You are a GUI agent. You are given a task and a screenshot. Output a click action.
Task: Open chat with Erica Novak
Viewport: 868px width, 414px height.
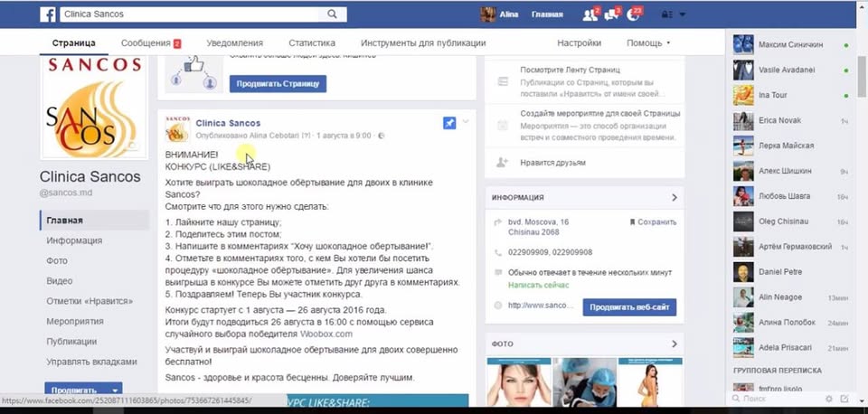click(792, 120)
